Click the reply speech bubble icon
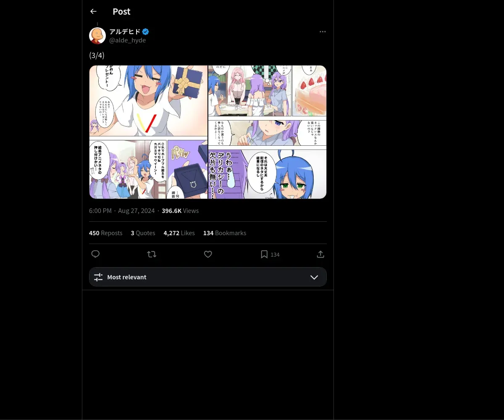The width and height of the screenshot is (504, 420). pos(95,254)
